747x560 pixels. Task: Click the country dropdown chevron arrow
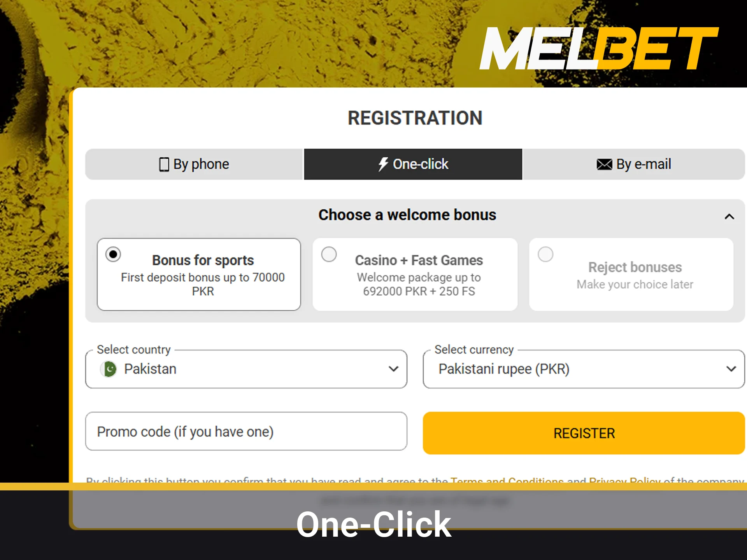393,369
